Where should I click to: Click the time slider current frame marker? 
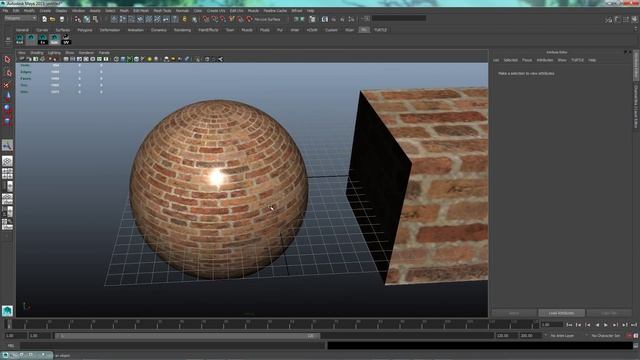click(x=9, y=324)
